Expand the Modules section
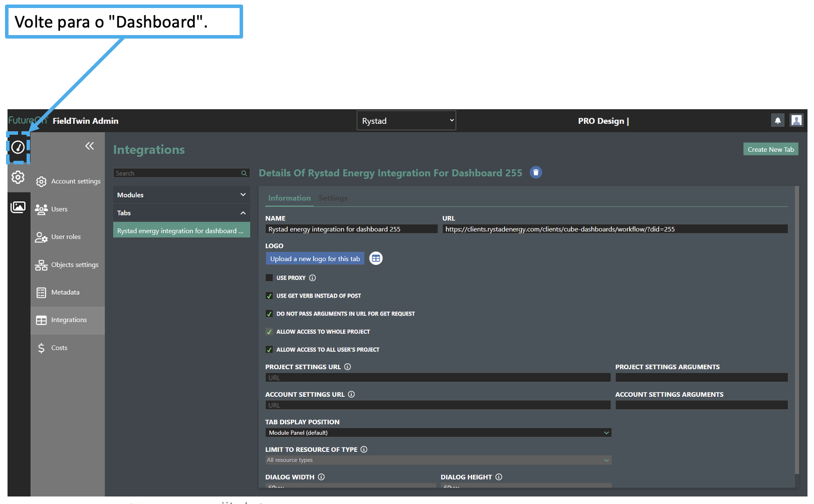 181,195
